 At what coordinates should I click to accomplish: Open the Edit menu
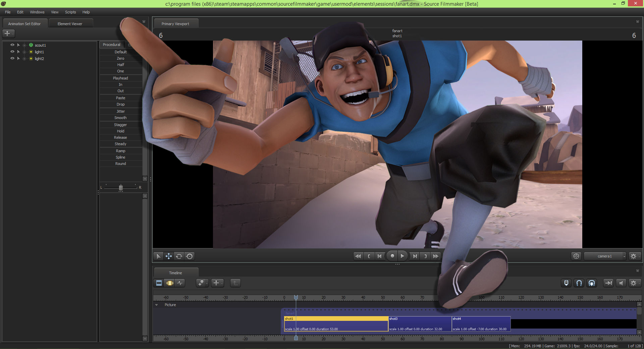(x=20, y=12)
